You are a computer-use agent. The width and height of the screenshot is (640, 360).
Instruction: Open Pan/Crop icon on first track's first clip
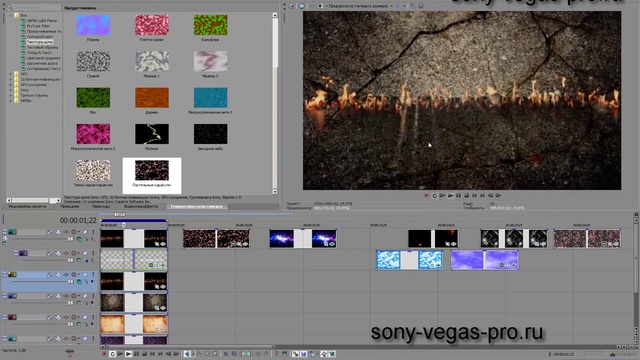tap(157, 244)
